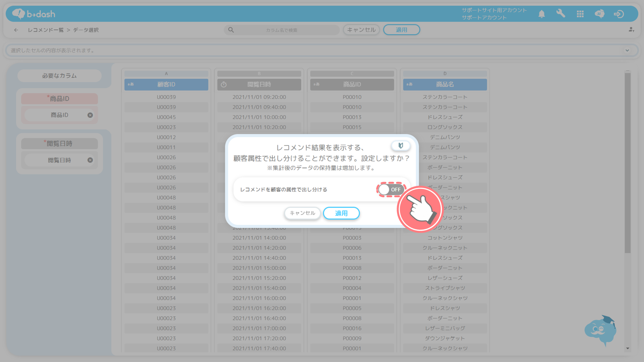
Task: Click the logout arrow icon
Action: pyautogui.click(x=619, y=14)
